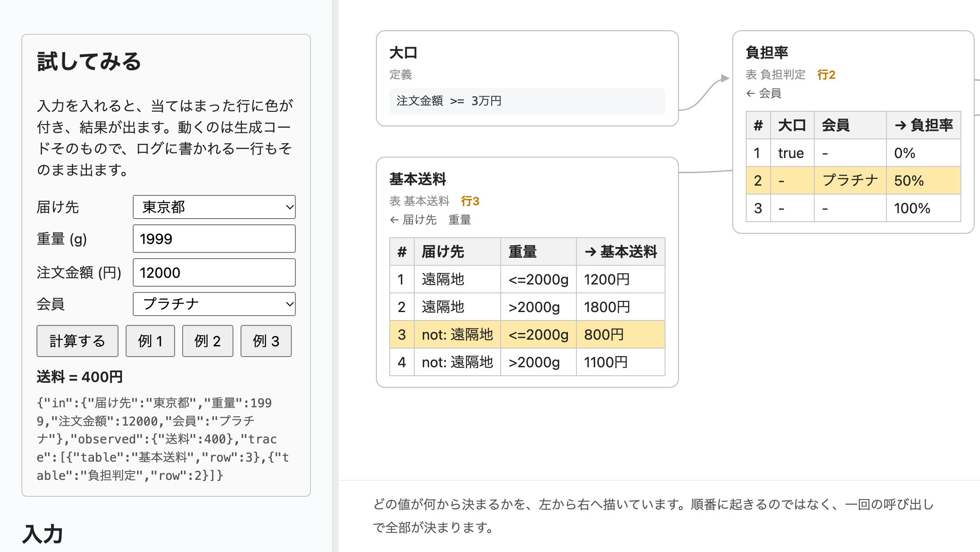
Task: Click the → 基本送料 column header
Action: (x=621, y=252)
